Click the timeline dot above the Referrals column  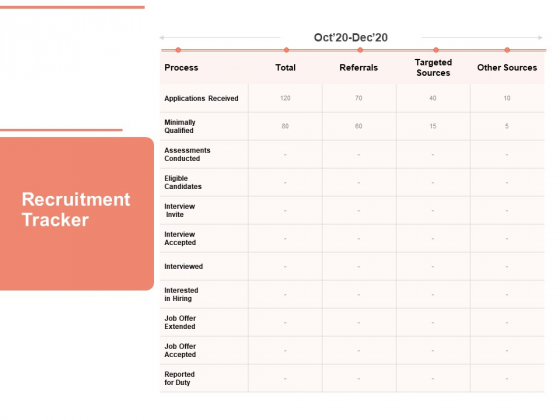(x=360, y=50)
